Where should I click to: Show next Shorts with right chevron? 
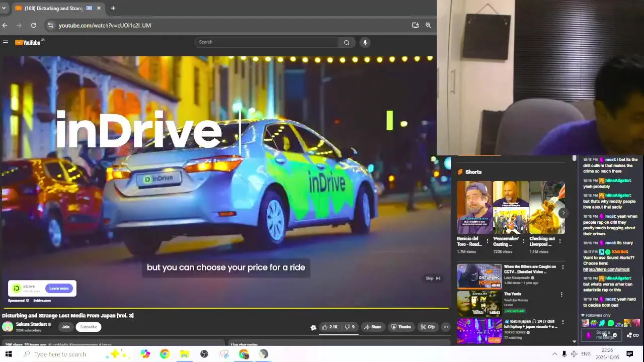563,213
